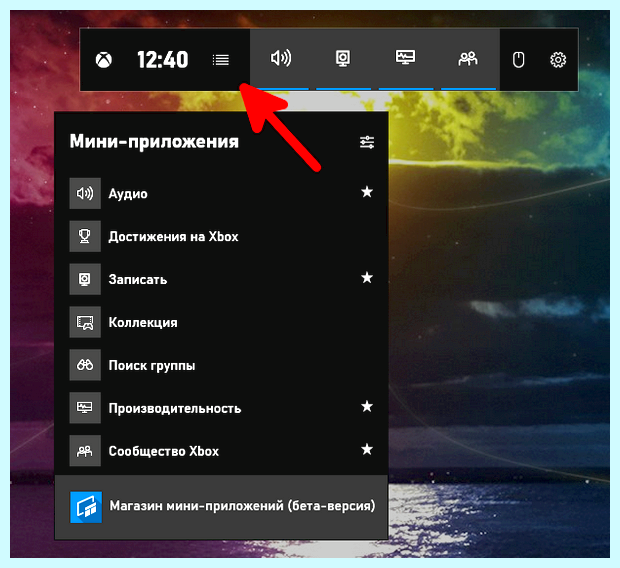Click the Сообщество Xbox people icon
This screenshot has width=620, height=568.
click(85, 451)
